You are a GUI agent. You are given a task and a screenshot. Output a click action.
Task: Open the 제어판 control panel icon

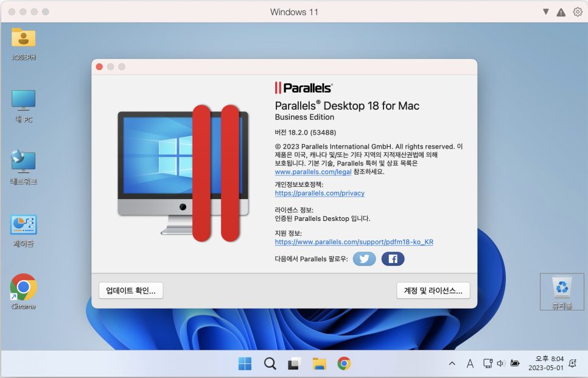tap(23, 231)
